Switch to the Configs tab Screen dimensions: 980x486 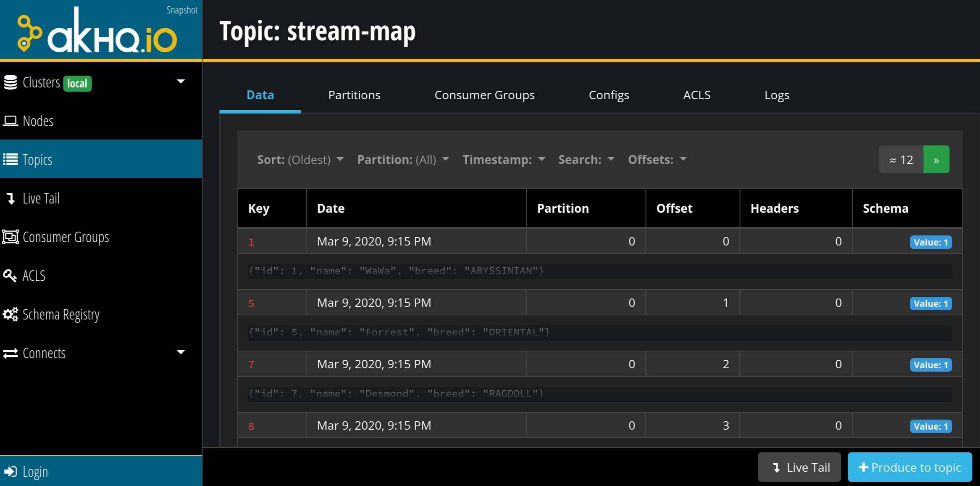coord(609,95)
